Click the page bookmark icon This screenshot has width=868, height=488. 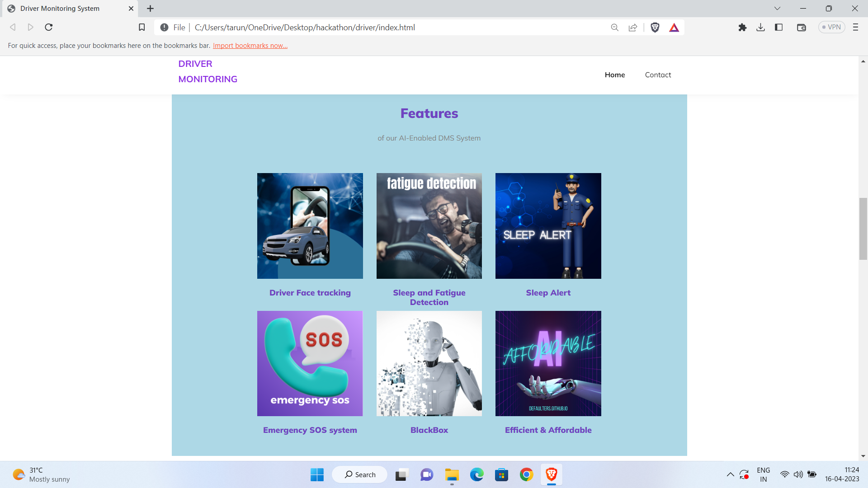[x=142, y=28]
